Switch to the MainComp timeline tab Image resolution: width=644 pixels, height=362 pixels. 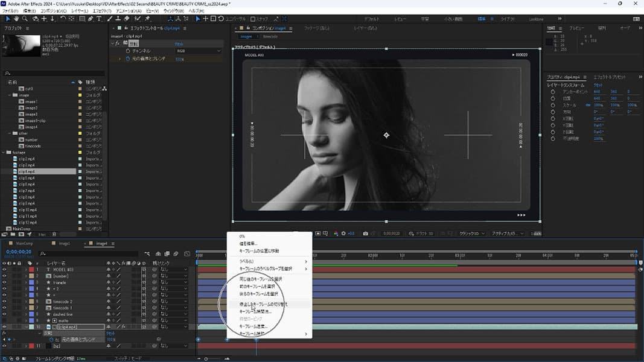(x=24, y=244)
